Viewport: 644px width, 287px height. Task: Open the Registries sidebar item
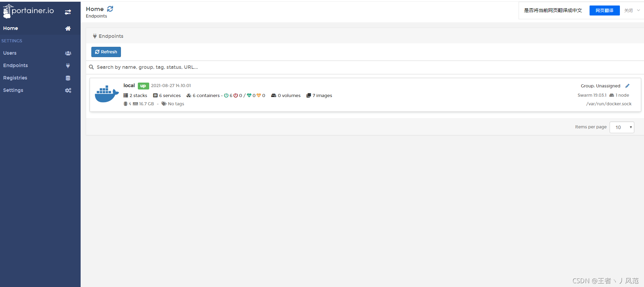pos(40,78)
